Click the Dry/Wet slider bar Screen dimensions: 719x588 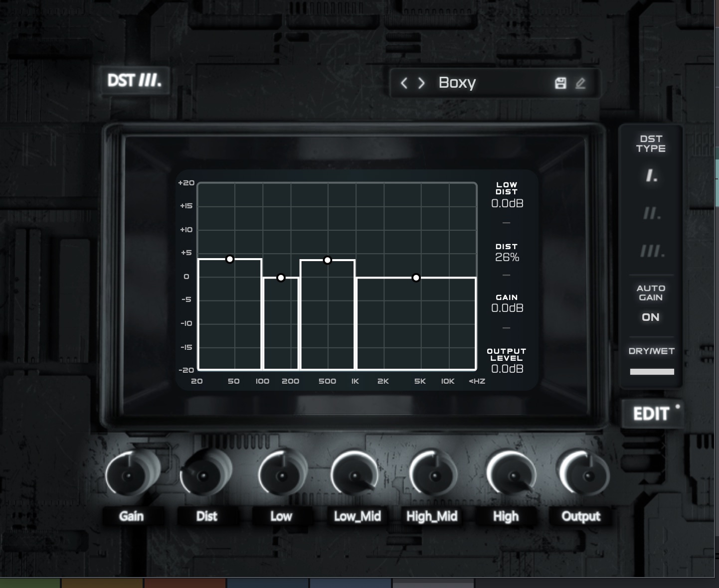pos(652,371)
